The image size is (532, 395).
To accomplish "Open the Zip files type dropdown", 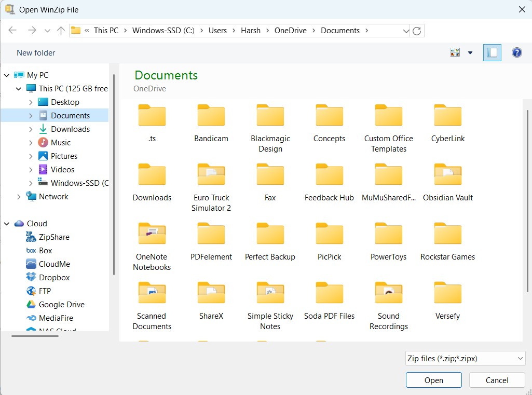I will tap(465, 359).
